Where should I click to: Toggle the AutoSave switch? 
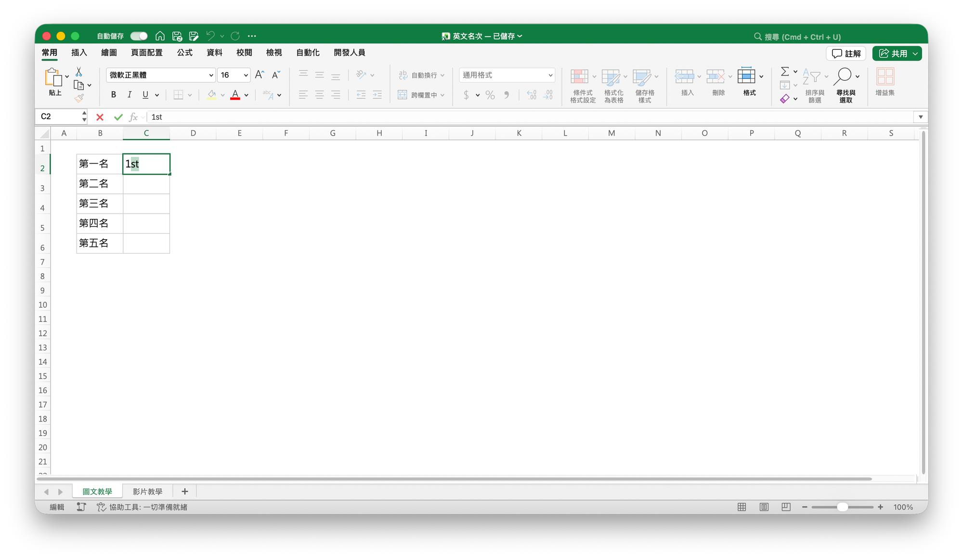pyautogui.click(x=139, y=36)
